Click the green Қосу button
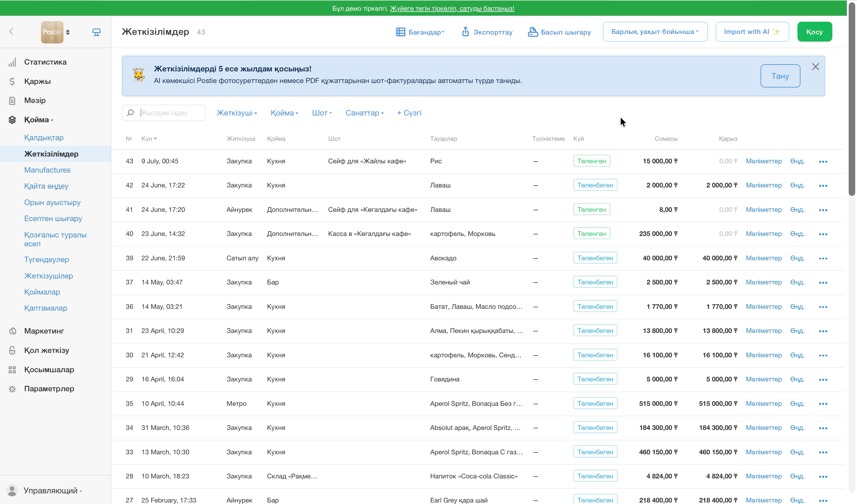The height and width of the screenshot is (504, 857). (814, 32)
